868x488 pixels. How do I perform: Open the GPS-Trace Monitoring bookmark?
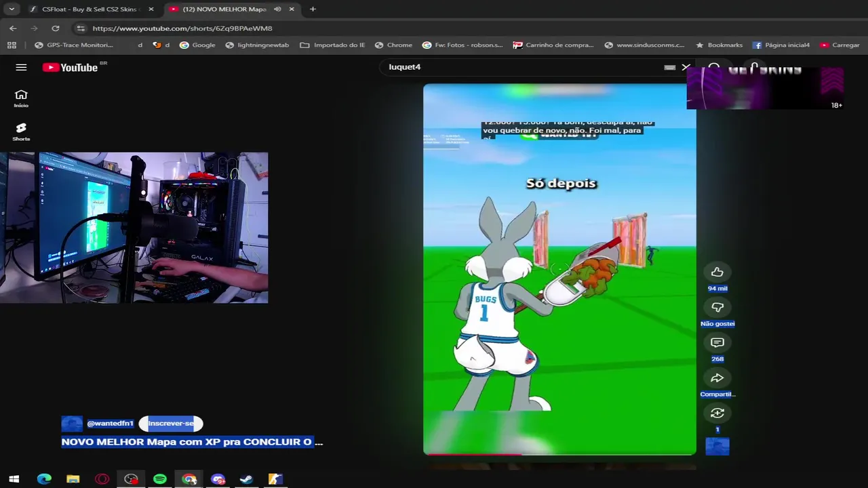[73, 45]
